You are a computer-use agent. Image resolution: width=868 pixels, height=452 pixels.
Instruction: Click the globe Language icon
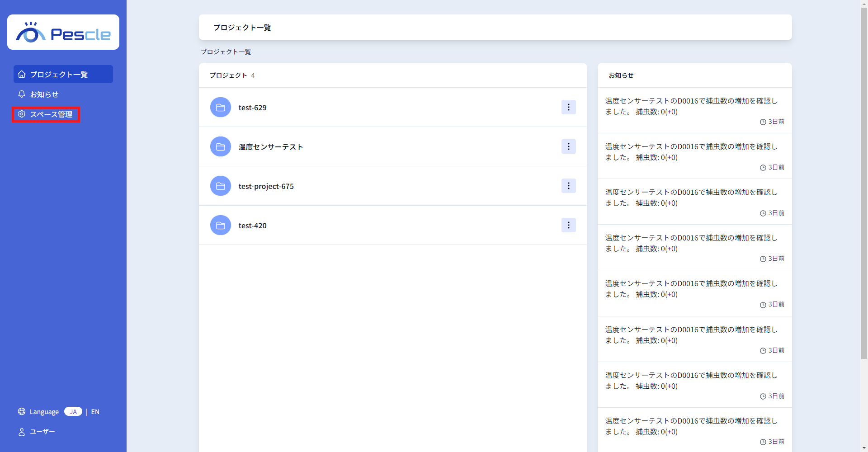tap(22, 411)
